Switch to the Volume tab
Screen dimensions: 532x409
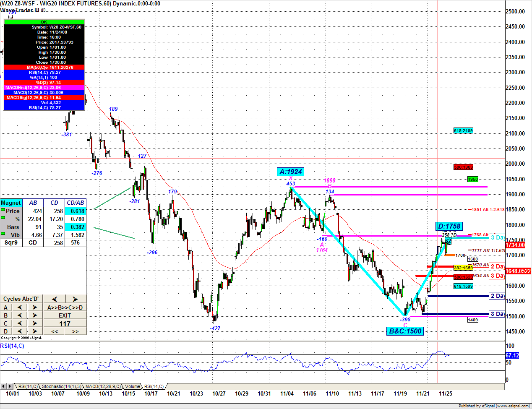click(133, 386)
